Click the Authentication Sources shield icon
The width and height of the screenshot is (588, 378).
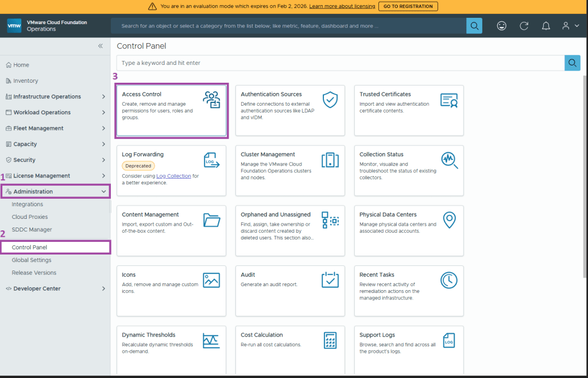(330, 99)
